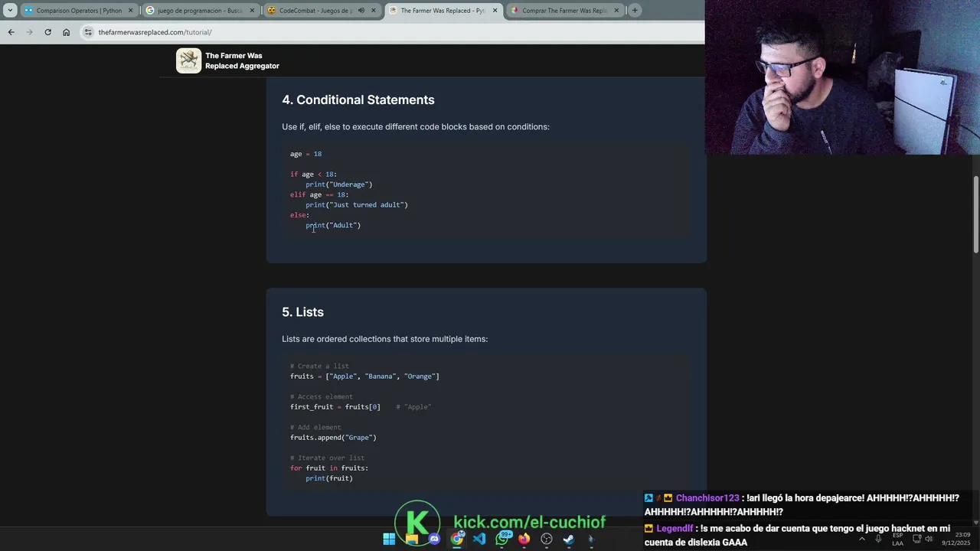This screenshot has width=980, height=551.
Task: Go forward using the forward arrow
Action: click(29, 32)
